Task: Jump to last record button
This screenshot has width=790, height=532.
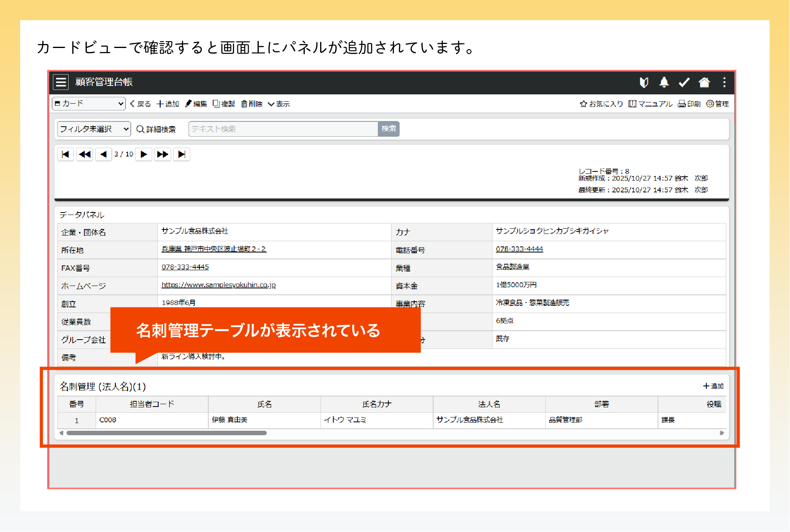Action: [x=182, y=154]
